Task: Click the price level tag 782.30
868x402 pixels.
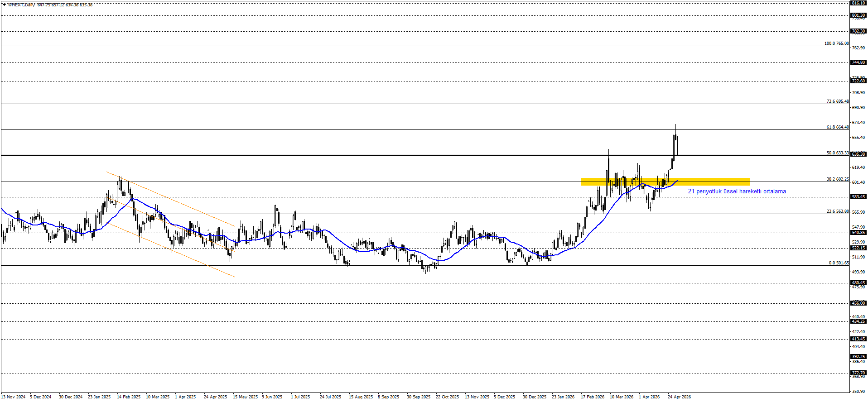Action: [x=858, y=32]
